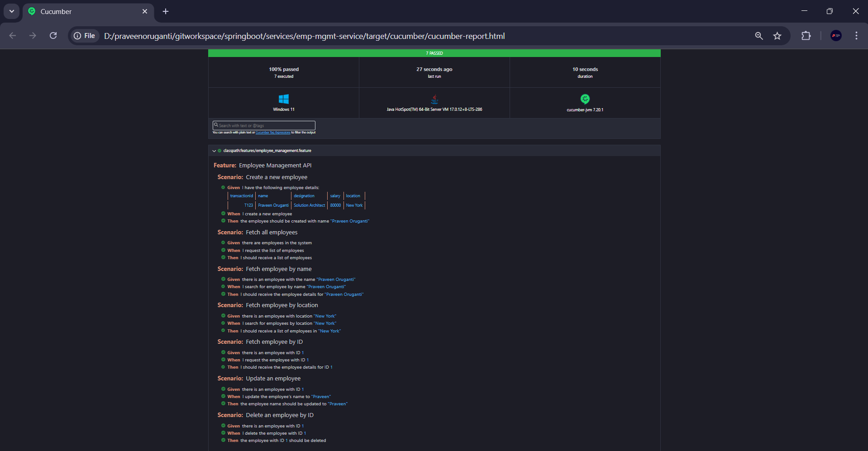The image size is (868, 451).
Task: Click pass icon for 'I have the following employee details'
Action: point(223,187)
